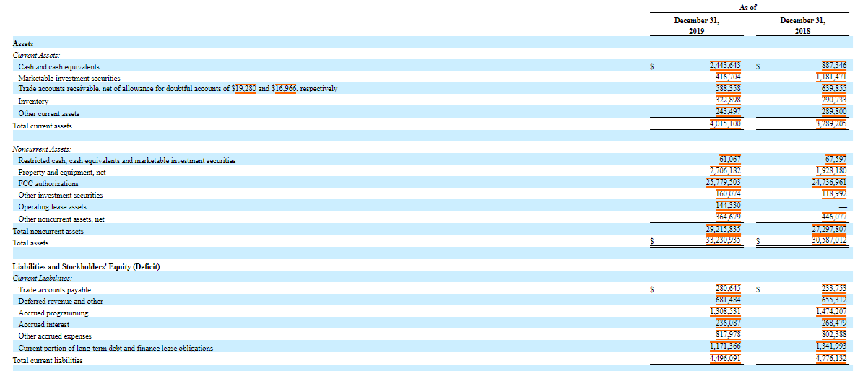Select the amount 118,992
Viewport: 868px width, 371px height.
(x=834, y=194)
